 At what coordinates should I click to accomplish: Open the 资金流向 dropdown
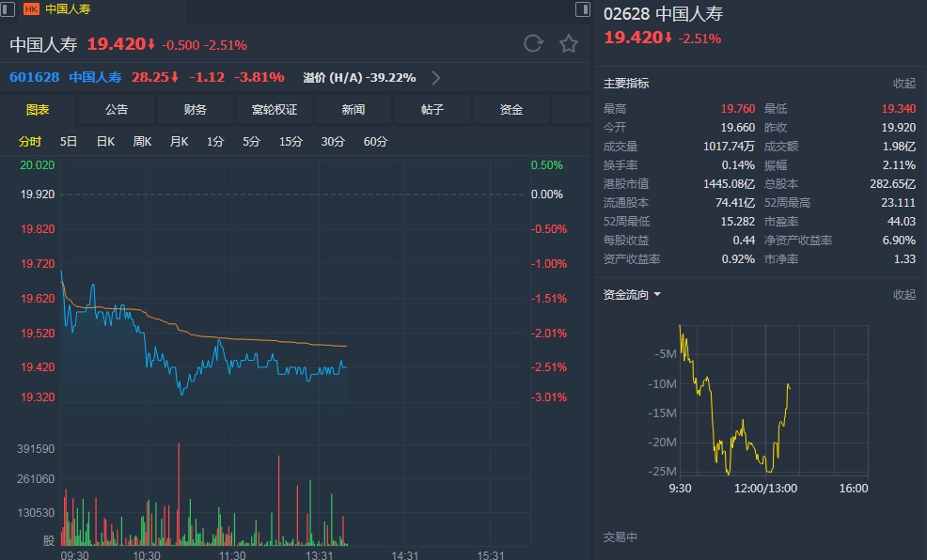tap(657, 295)
